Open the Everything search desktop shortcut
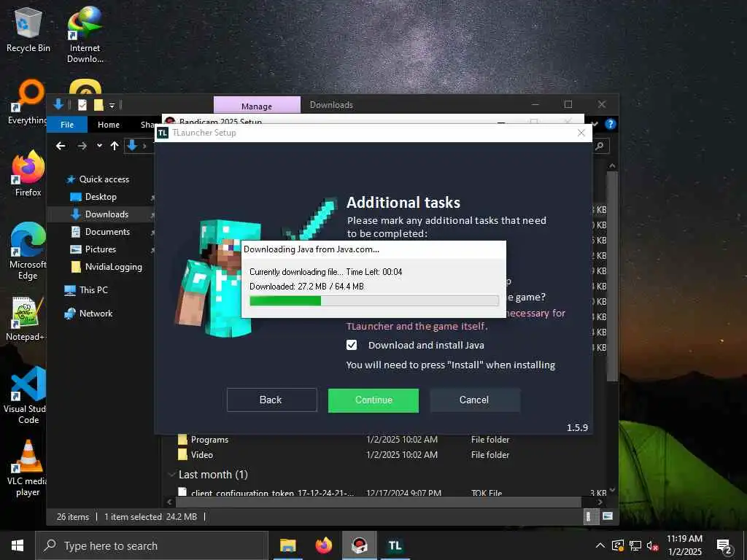The width and height of the screenshot is (747, 560). click(28, 102)
